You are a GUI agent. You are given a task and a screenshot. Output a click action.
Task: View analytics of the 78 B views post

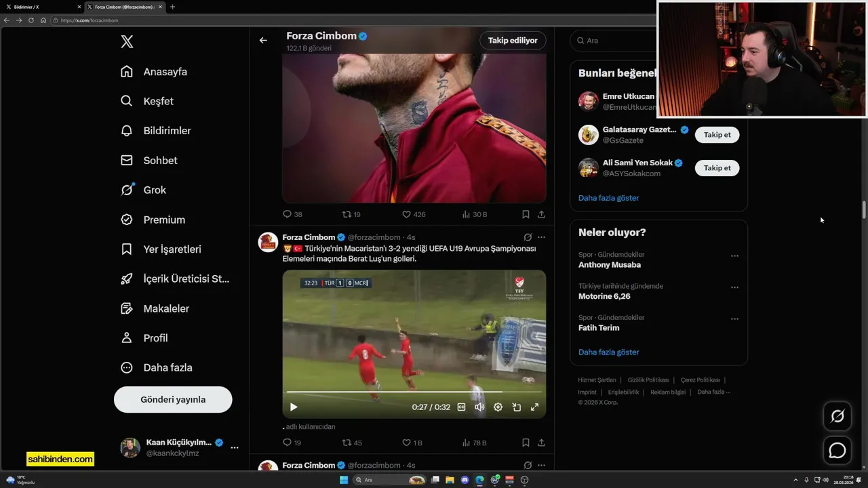475,443
